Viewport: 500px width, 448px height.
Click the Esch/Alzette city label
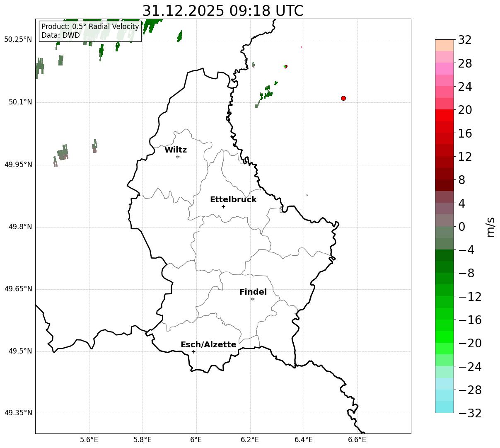[208, 345]
